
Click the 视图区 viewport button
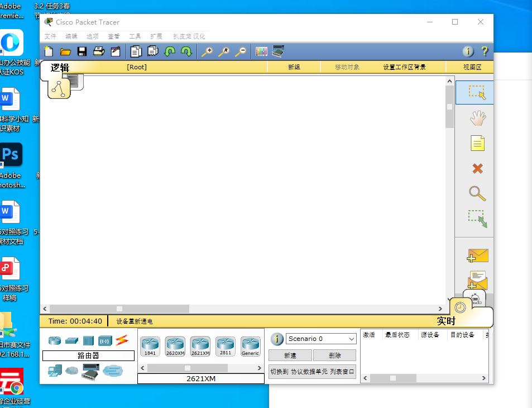472,67
